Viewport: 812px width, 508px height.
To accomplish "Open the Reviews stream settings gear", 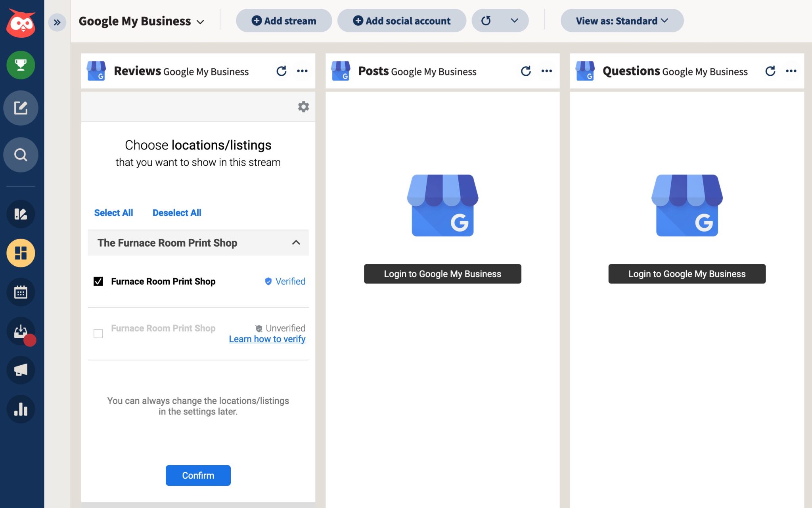I will coord(303,107).
